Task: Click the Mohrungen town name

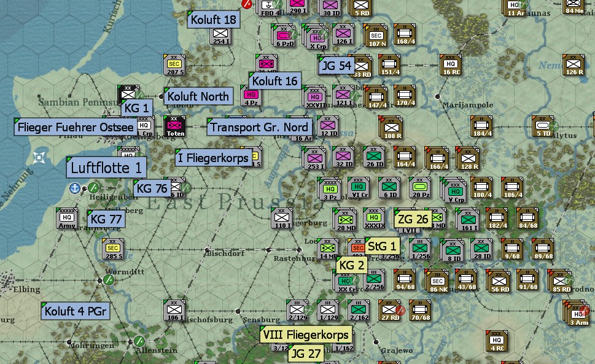Action: (91, 346)
